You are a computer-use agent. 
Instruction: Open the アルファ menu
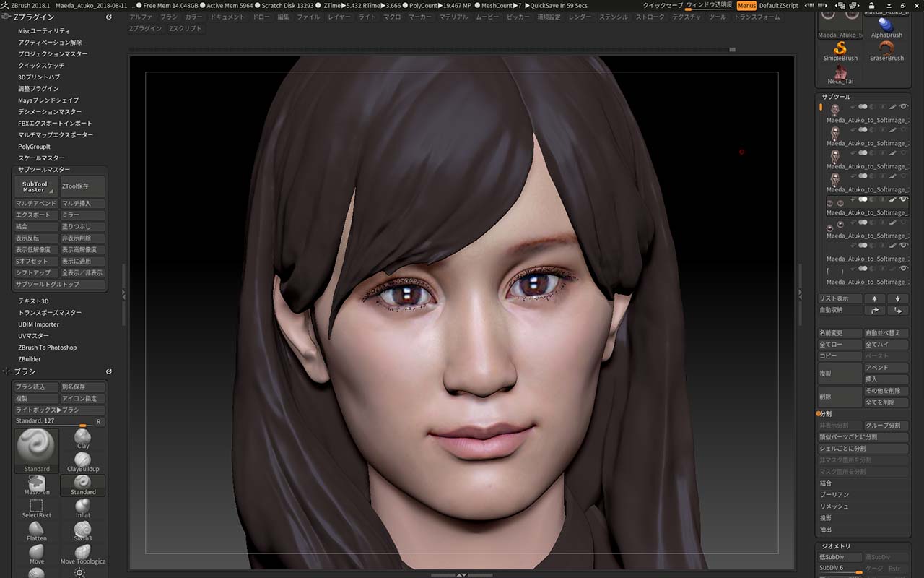click(x=141, y=17)
